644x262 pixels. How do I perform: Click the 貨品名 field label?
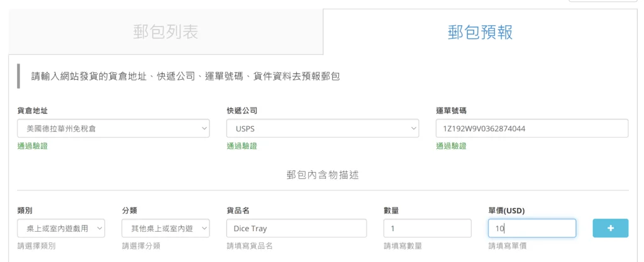click(238, 210)
